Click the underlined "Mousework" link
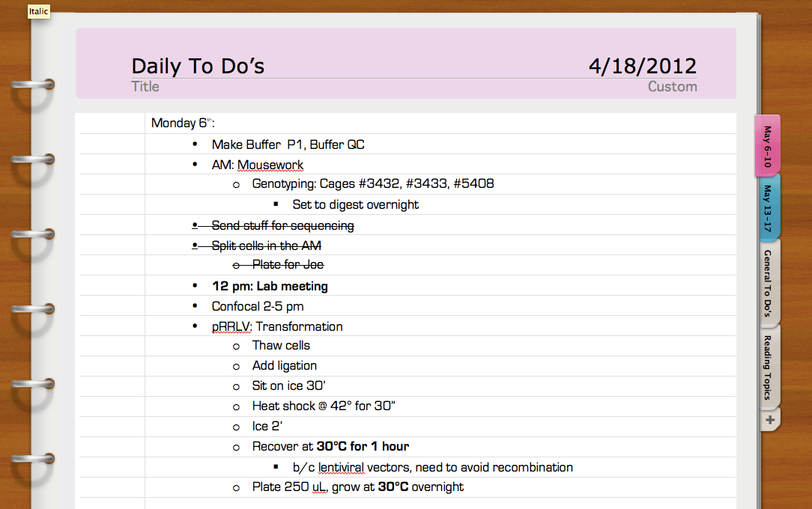Image resolution: width=812 pixels, height=509 pixels. click(270, 164)
